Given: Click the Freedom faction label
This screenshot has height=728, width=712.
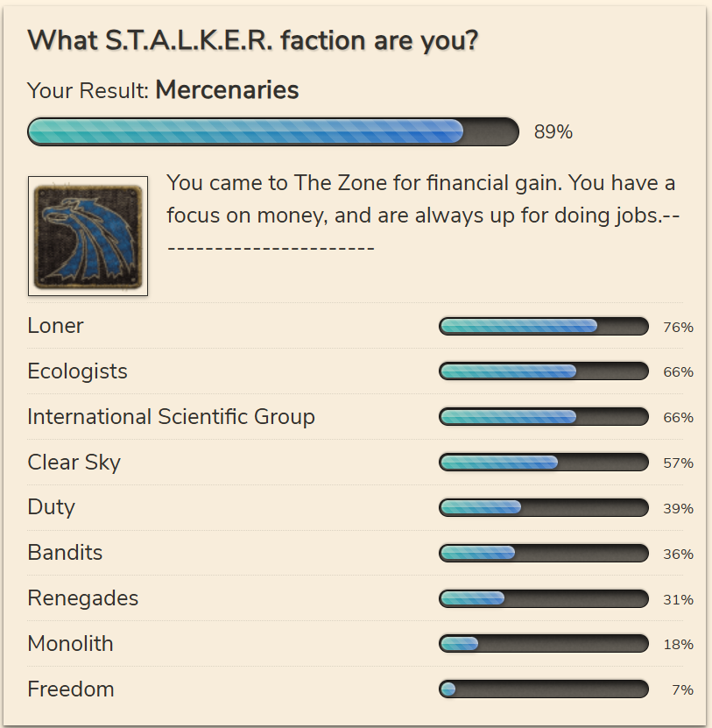Looking at the screenshot, I should point(71,689).
